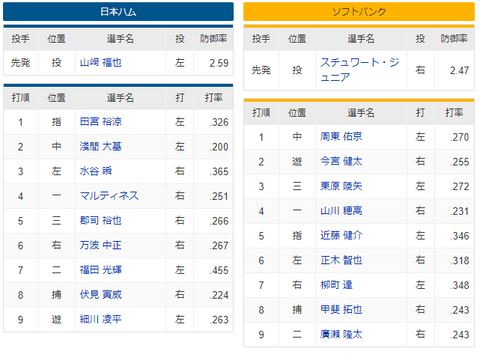Open player link 今宮 健太

[x=341, y=161]
